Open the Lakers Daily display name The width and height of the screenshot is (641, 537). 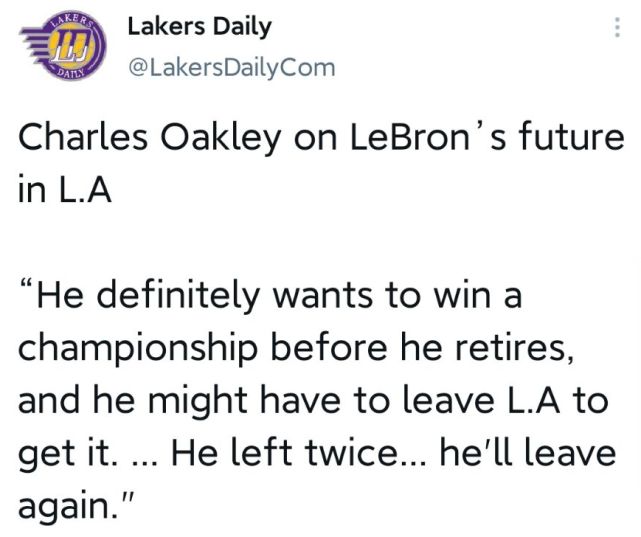pyautogui.click(x=199, y=27)
